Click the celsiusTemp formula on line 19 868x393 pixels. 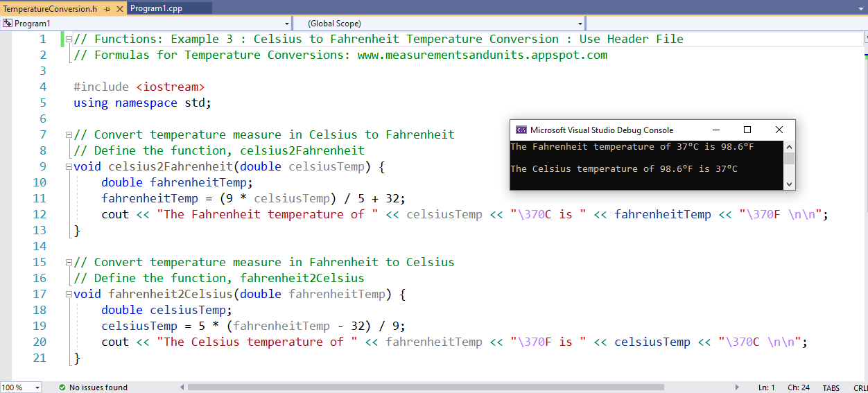coord(254,326)
